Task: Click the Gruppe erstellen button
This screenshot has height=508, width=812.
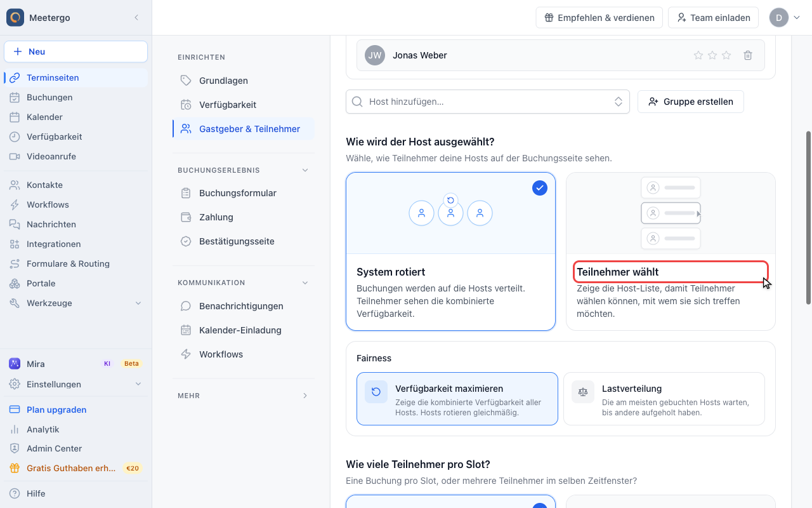Action: pyautogui.click(x=690, y=102)
